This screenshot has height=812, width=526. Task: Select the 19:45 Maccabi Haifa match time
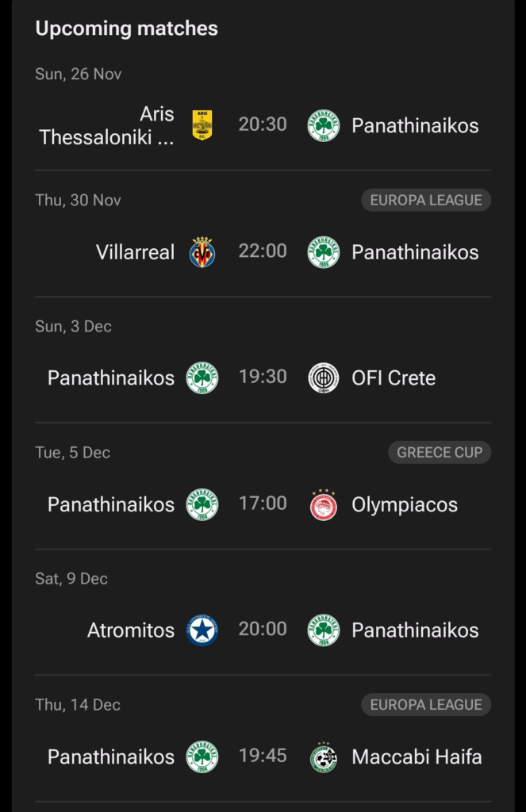pyautogui.click(x=263, y=756)
